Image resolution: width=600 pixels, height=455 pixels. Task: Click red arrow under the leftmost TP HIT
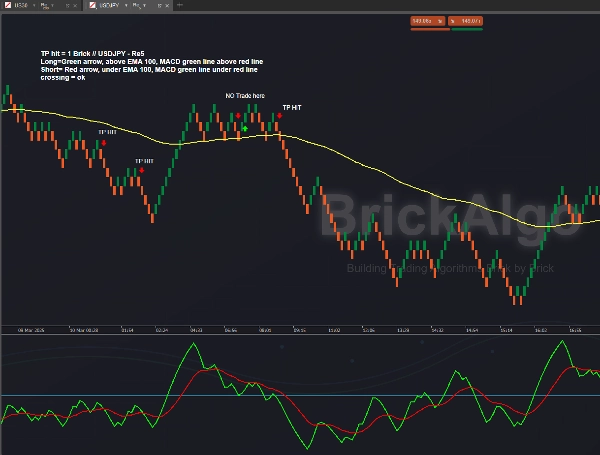(x=103, y=143)
